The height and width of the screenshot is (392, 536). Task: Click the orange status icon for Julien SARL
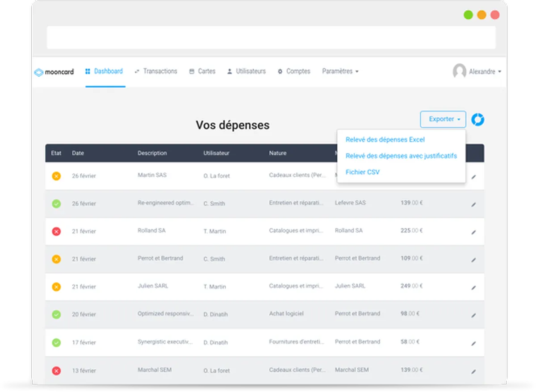pyautogui.click(x=56, y=287)
